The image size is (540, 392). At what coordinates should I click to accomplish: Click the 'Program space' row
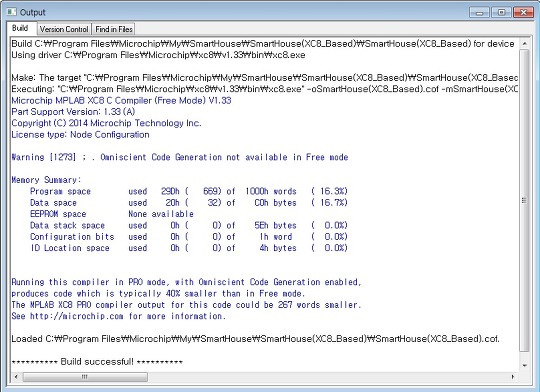coord(189,191)
